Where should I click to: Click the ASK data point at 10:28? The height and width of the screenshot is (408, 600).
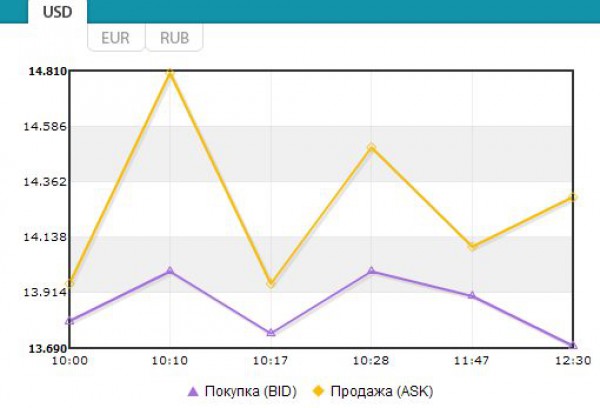372,147
